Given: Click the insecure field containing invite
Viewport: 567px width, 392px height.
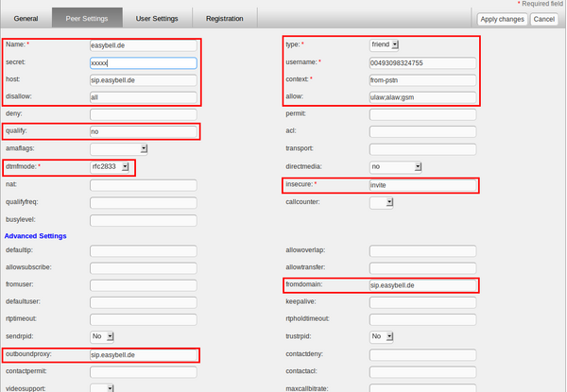Looking at the screenshot, I should point(422,185).
